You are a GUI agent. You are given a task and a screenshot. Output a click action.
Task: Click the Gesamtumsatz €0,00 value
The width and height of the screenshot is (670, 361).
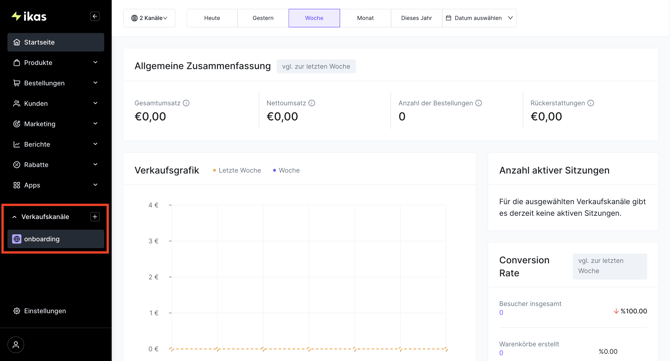(150, 117)
